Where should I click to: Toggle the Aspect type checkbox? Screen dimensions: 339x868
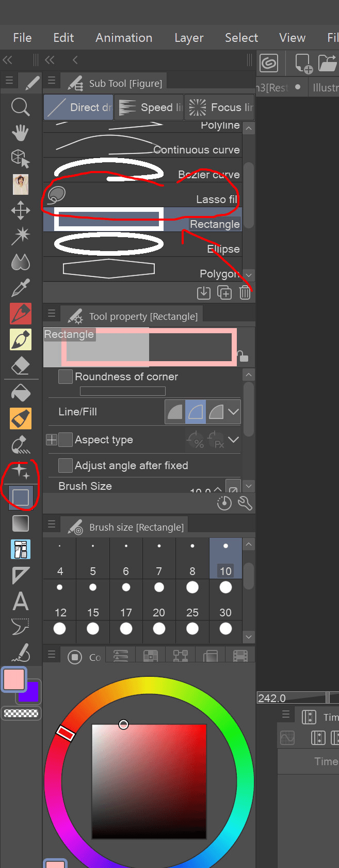coord(66,440)
